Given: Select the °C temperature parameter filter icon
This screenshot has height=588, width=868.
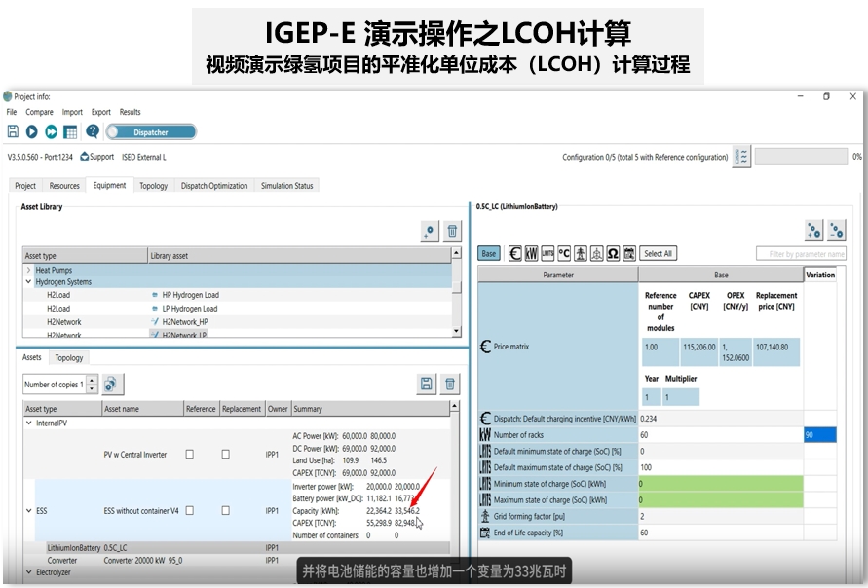Looking at the screenshot, I should [564, 253].
